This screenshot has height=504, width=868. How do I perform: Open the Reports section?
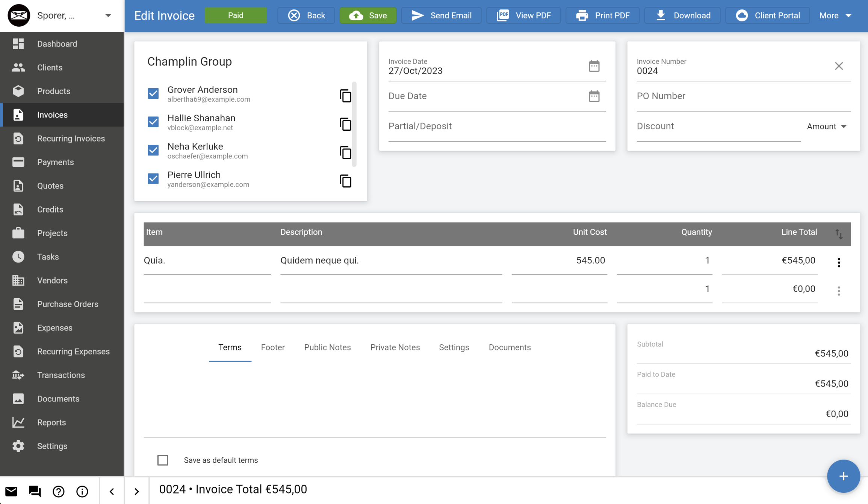51,422
